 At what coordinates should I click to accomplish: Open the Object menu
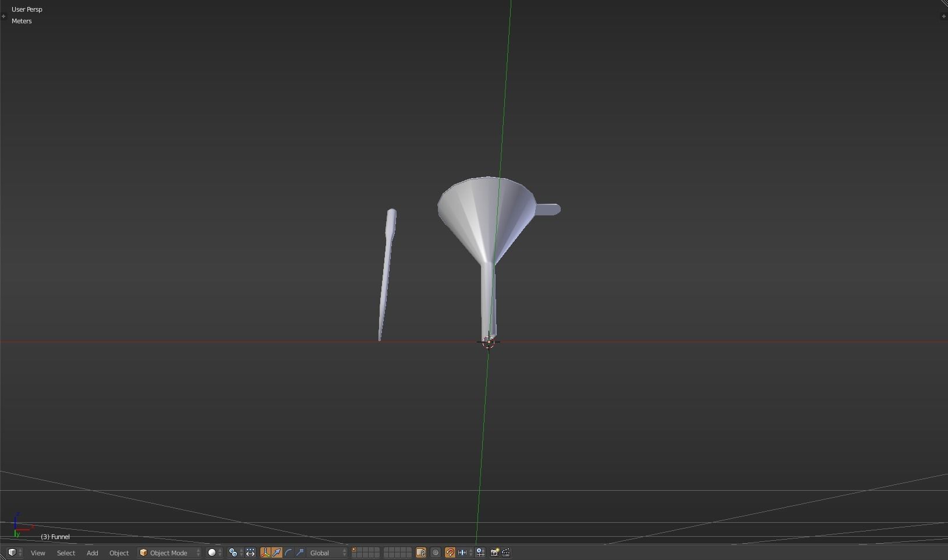point(119,553)
